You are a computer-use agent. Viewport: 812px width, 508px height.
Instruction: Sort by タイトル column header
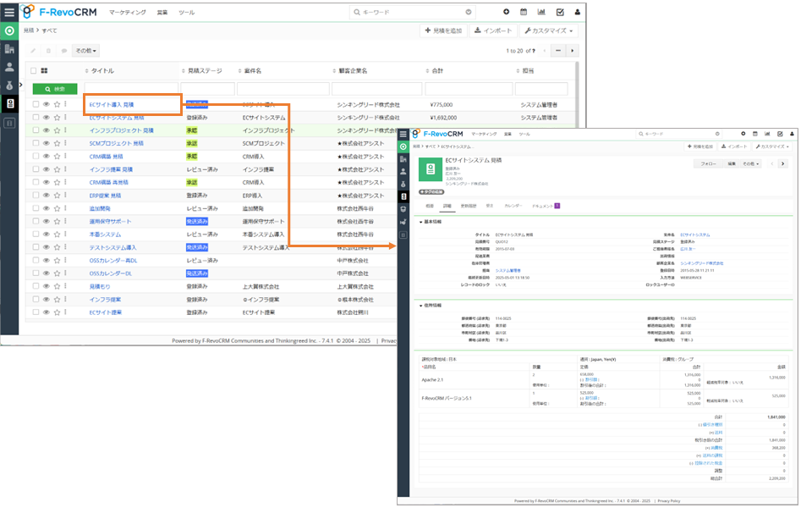[102, 71]
